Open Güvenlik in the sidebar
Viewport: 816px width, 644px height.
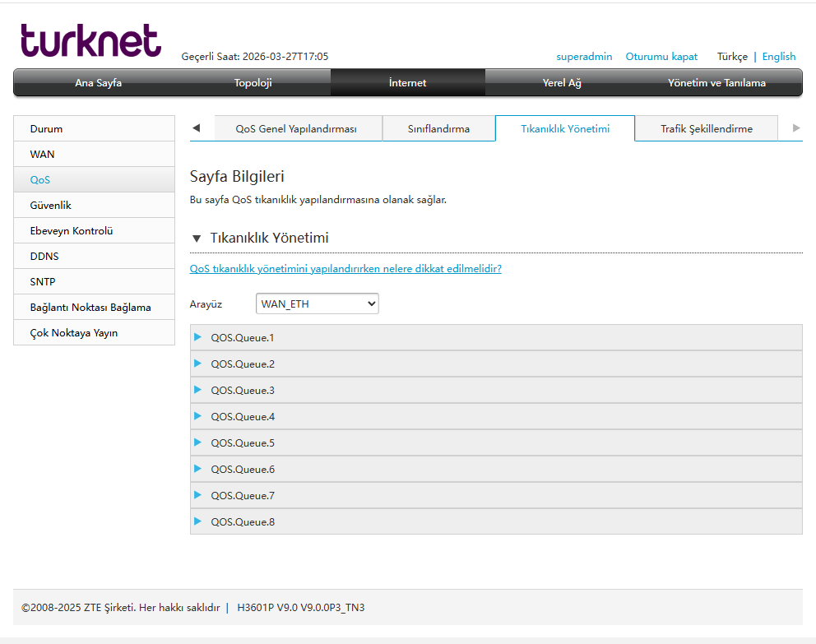[x=95, y=205]
